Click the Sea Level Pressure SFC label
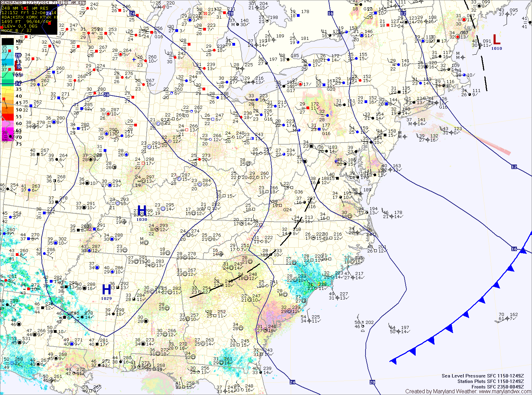Image resolution: width=532 pixels, height=395 pixels. pos(483,376)
